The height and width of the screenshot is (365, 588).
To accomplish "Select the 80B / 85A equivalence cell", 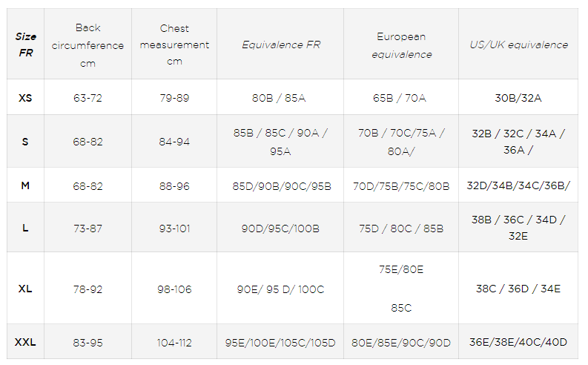I will [280, 98].
